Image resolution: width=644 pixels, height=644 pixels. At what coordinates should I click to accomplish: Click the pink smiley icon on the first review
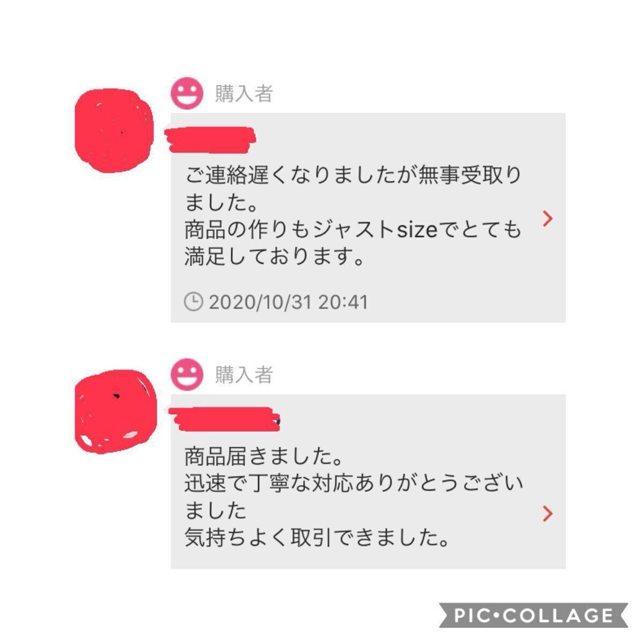click(x=187, y=93)
